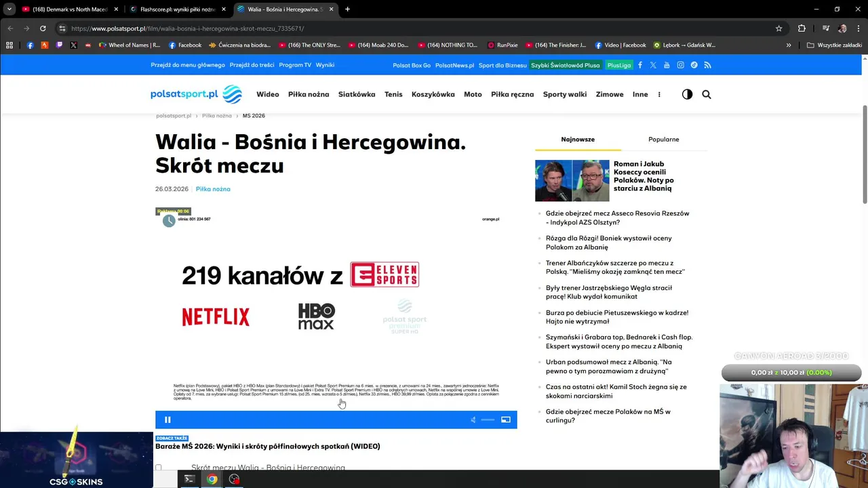Click the Szybki Światłowód Plusa button
This screenshot has height=488, width=868.
(x=566, y=65)
